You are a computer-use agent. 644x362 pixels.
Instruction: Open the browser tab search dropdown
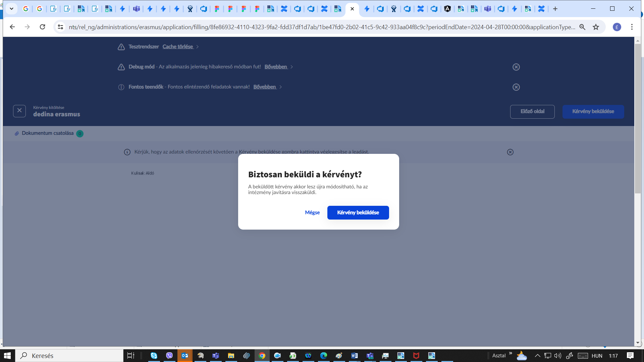11,9
